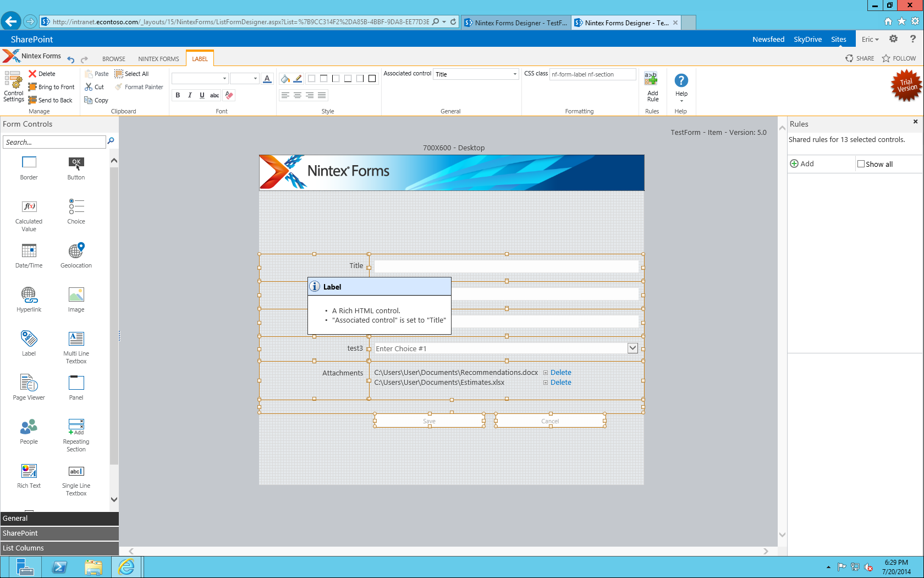Screen dimensions: 924x578
Task: Click the CSS class input field
Action: (592, 74)
